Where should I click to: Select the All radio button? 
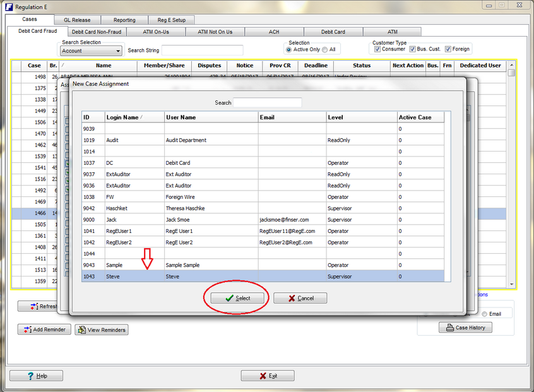tap(325, 49)
